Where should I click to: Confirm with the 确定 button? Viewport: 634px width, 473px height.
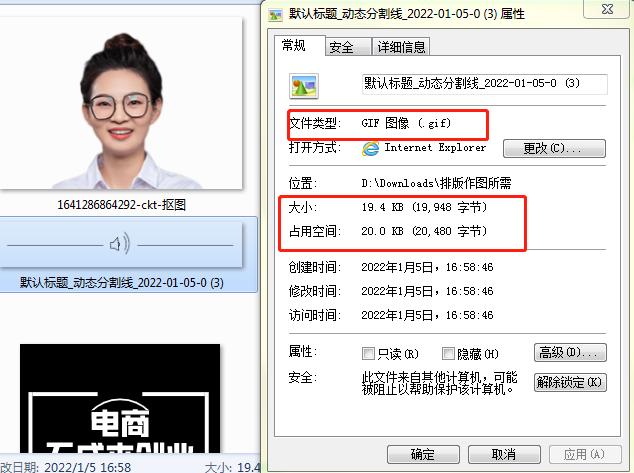[423, 454]
